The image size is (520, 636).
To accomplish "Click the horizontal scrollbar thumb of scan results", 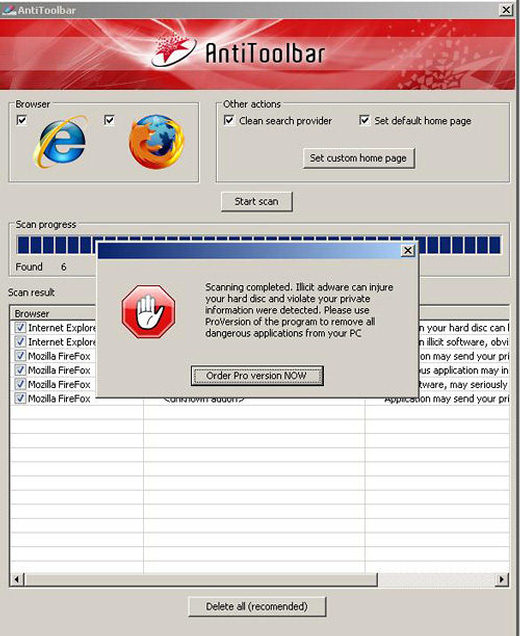I will point(201,579).
